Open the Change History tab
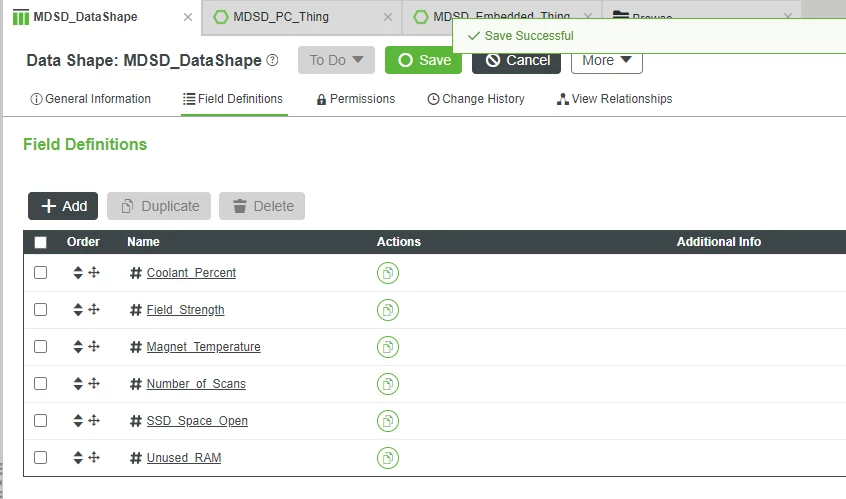This screenshot has height=499, width=846. (x=476, y=99)
